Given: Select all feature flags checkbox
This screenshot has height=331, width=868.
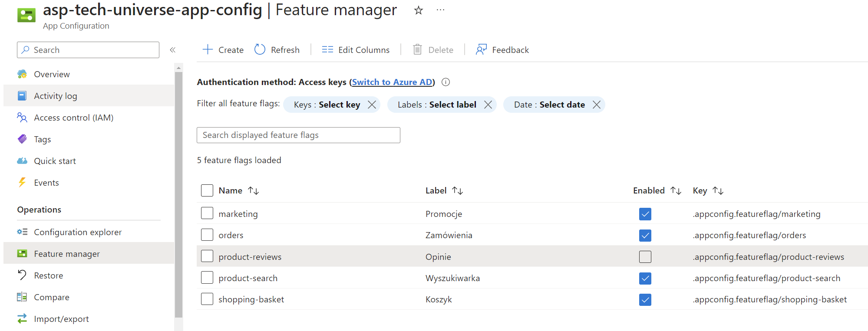Looking at the screenshot, I should 207,190.
